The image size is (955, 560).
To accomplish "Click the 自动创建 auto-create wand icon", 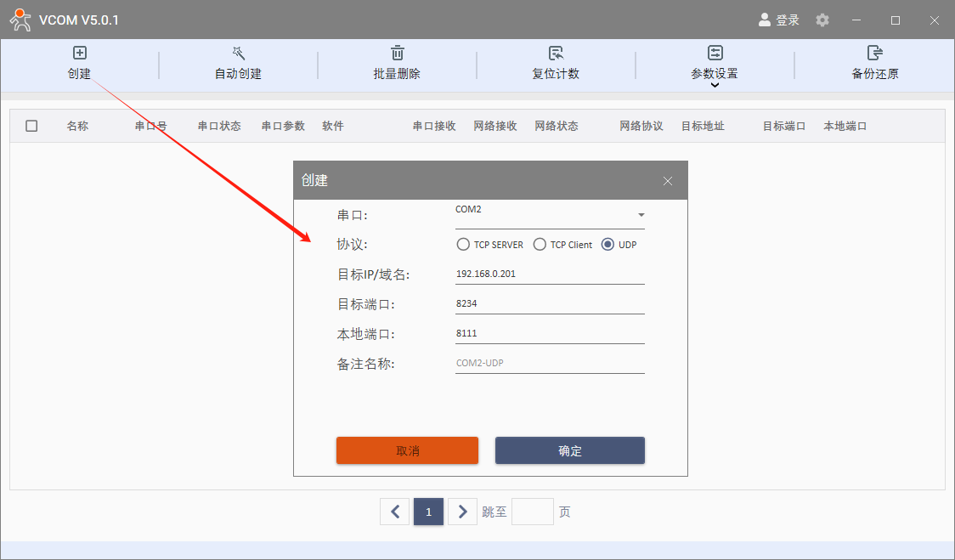I will (x=238, y=54).
